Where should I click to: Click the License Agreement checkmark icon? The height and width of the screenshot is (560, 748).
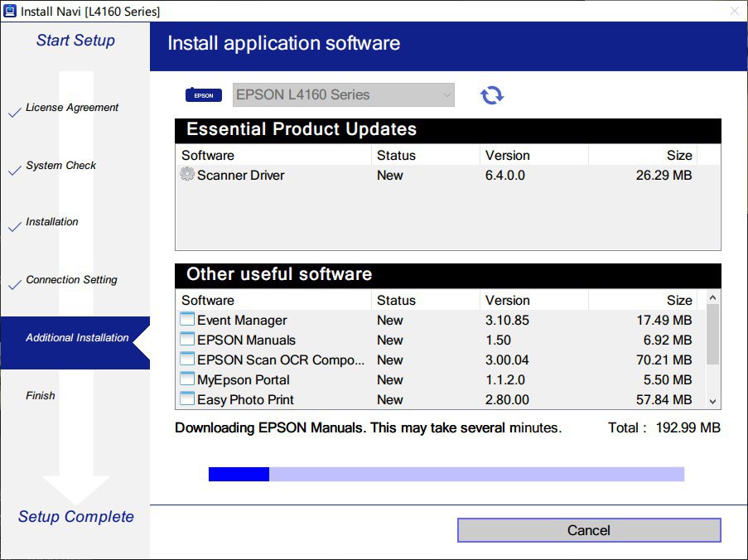coord(14,113)
